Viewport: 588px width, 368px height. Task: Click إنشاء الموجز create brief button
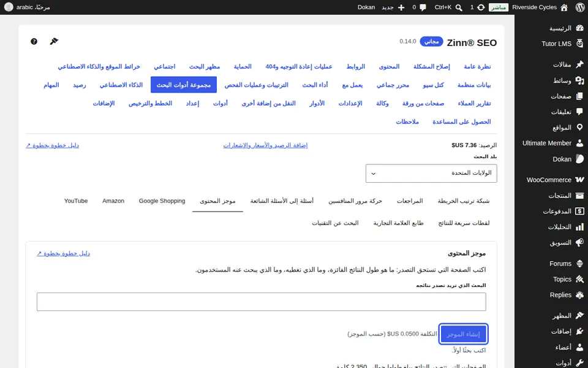coord(463,334)
